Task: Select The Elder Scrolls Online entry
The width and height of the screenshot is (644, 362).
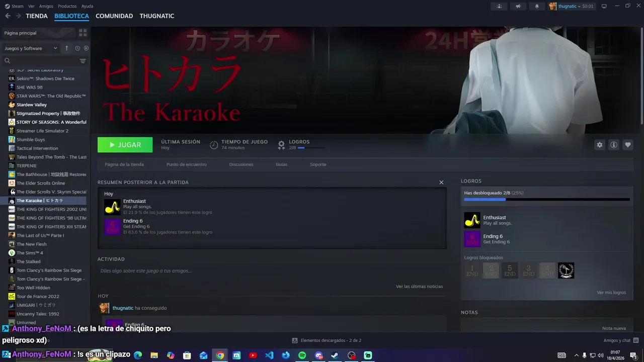Action: pos(41,183)
